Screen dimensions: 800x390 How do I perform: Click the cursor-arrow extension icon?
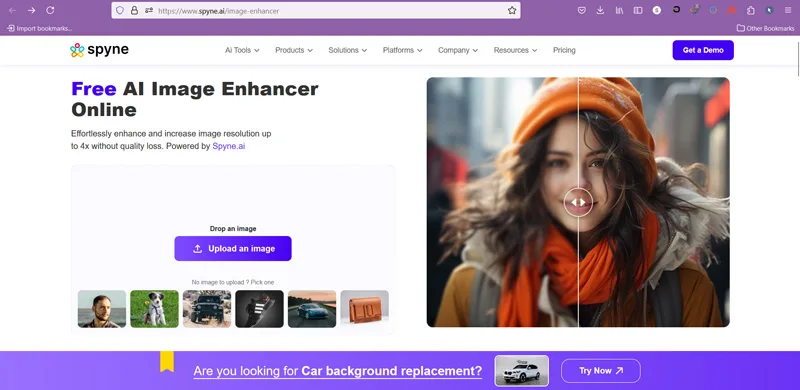[x=769, y=10]
